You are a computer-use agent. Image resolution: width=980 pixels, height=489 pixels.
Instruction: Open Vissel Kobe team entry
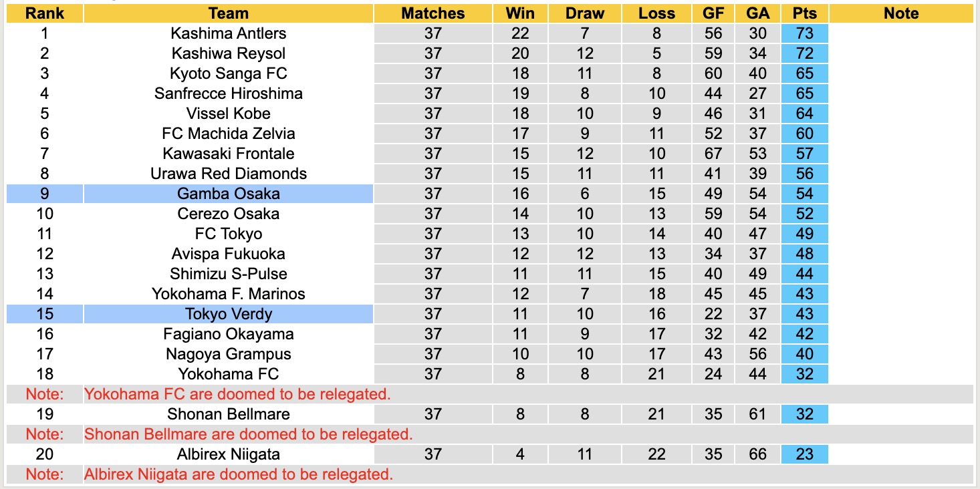pyautogui.click(x=228, y=114)
